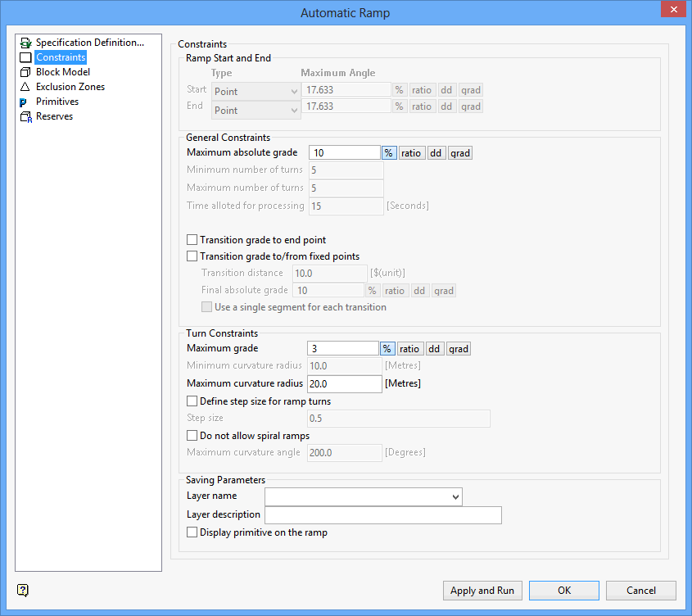Screen dimensions: 692x616
Task: Set Maximum absolute grade unit to ratio
Action: pyautogui.click(x=411, y=153)
